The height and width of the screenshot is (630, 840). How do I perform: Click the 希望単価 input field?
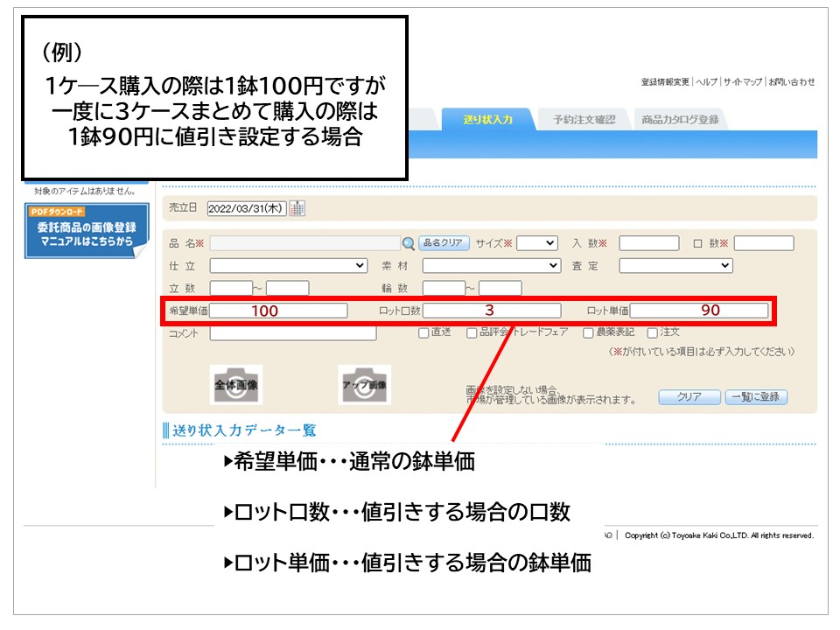[278, 311]
